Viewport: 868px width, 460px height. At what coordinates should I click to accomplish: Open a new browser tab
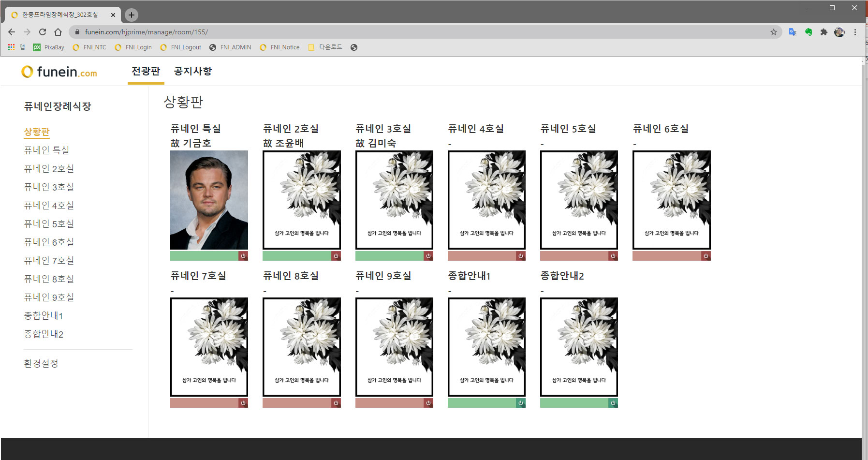coord(131,15)
